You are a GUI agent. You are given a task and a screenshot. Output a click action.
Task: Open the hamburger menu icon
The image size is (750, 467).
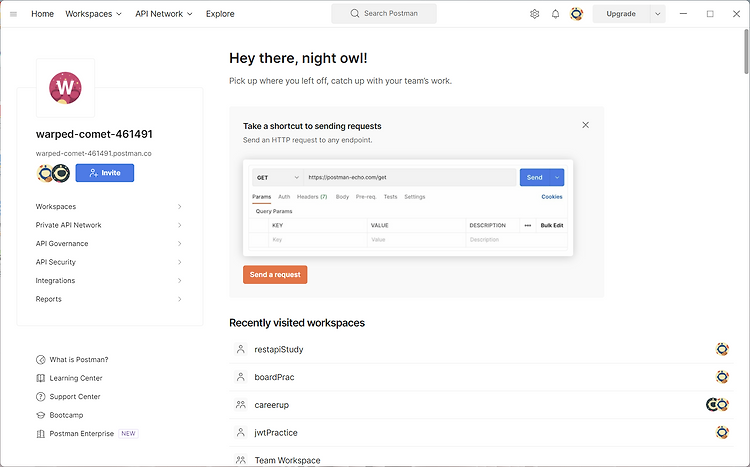click(x=13, y=14)
